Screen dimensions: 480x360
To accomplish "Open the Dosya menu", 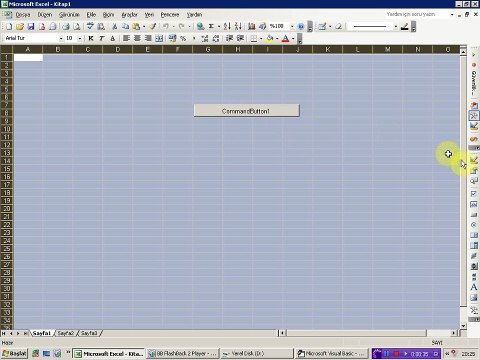I will point(23,15).
